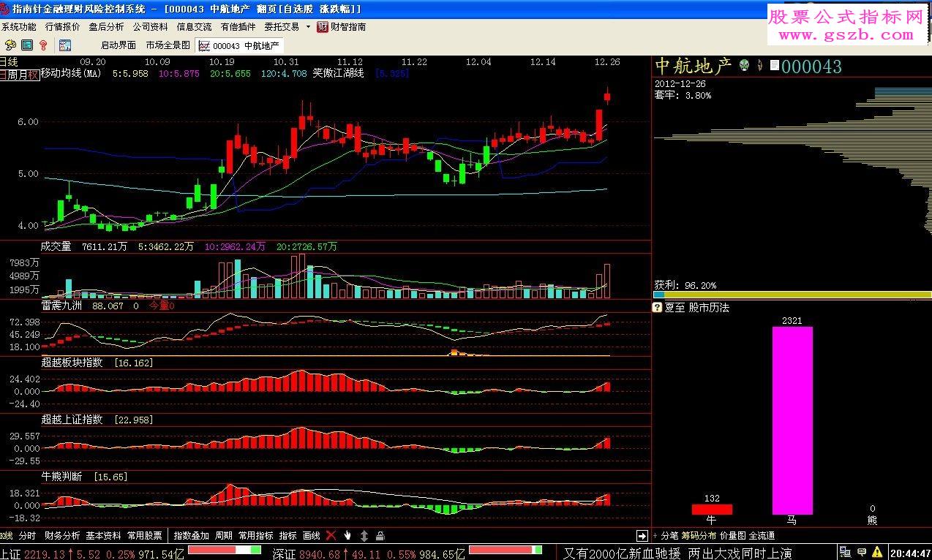Click the news ticker headline 又有2000亿新血驰援

pos(623,553)
